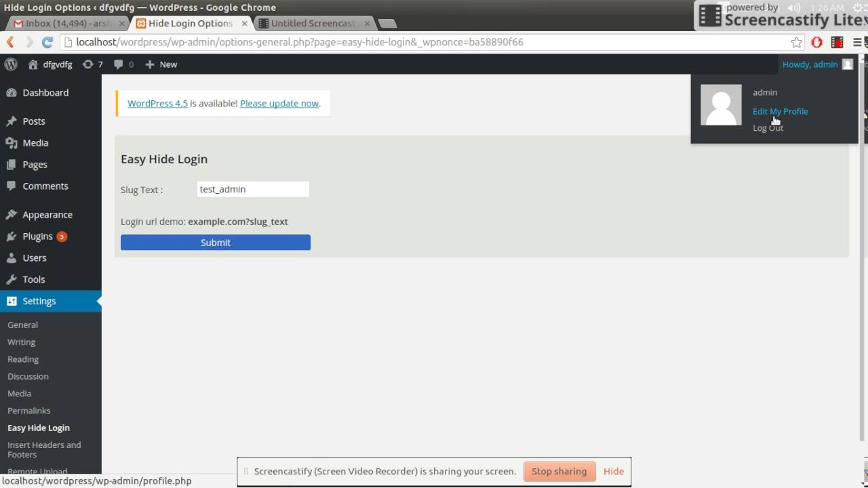
Task: Select Edit My Profile from user menu
Action: pos(780,111)
